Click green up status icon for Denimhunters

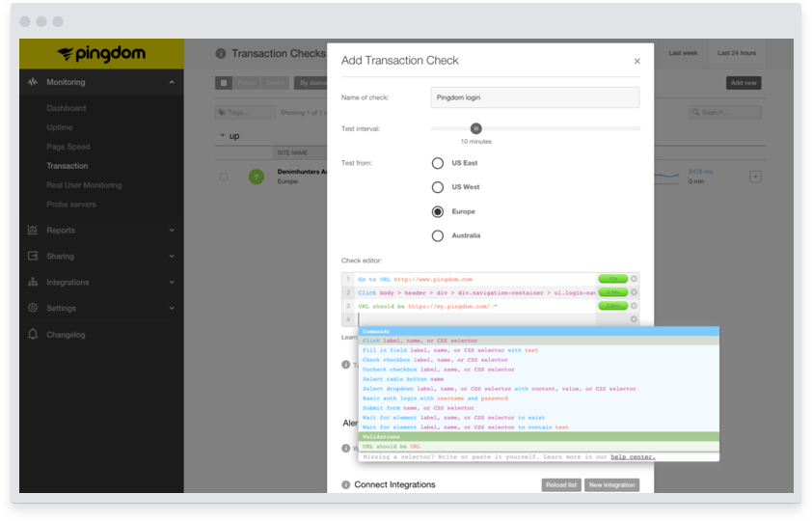tap(257, 177)
